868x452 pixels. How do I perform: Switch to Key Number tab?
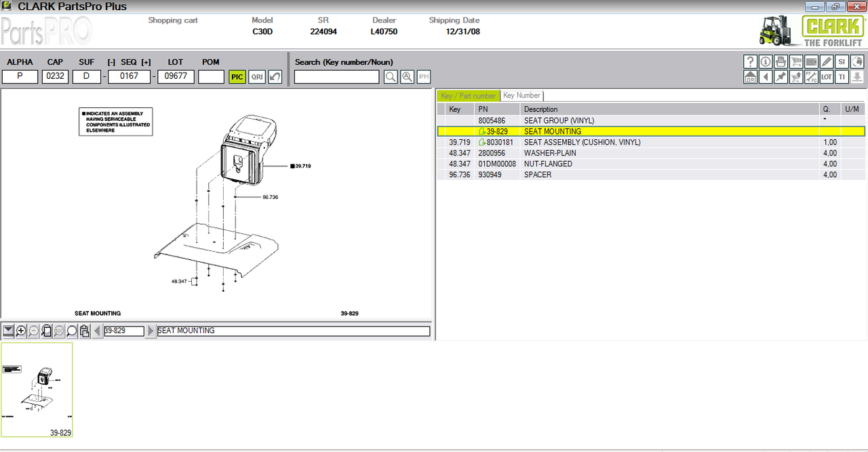(521, 96)
